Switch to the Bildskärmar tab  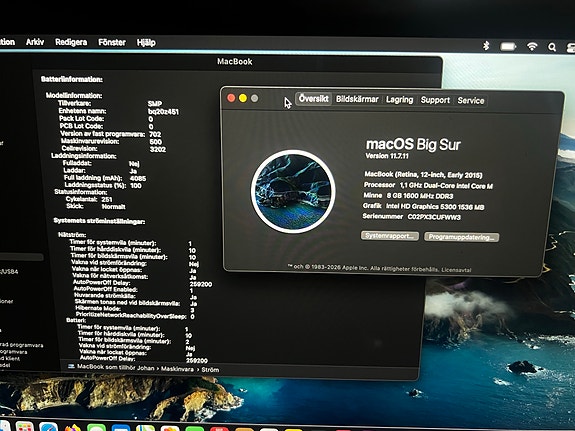(x=357, y=99)
